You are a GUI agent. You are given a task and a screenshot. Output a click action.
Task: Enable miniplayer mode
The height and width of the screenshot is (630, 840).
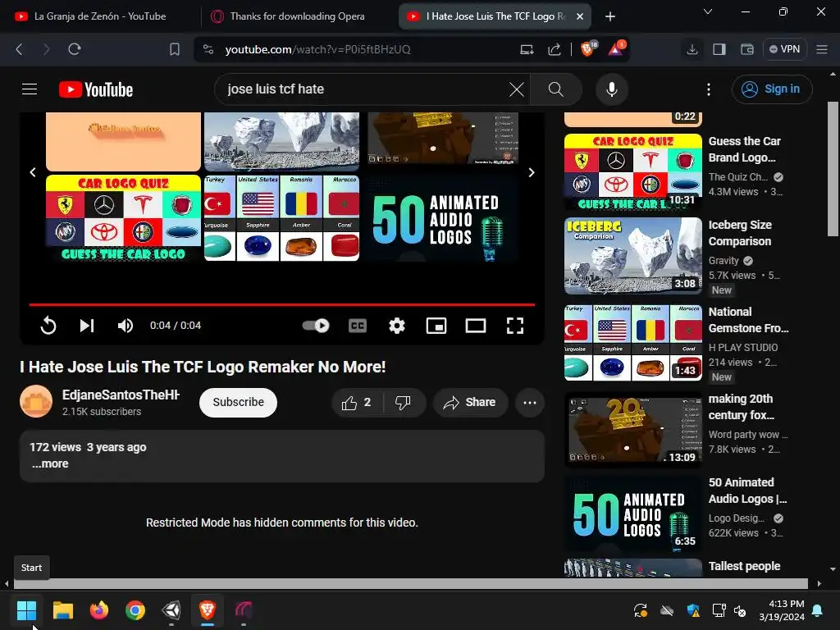click(436, 325)
